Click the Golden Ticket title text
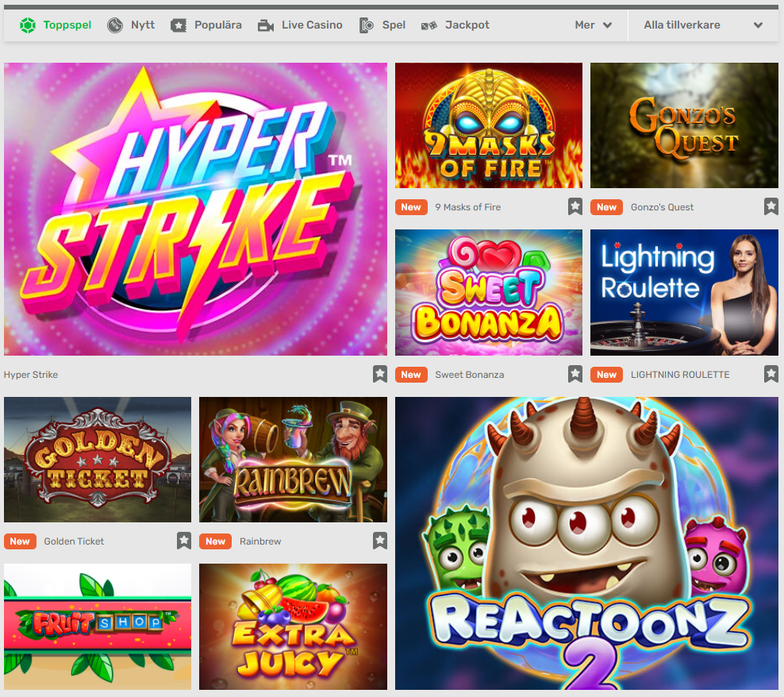This screenshot has height=697, width=784. [74, 541]
